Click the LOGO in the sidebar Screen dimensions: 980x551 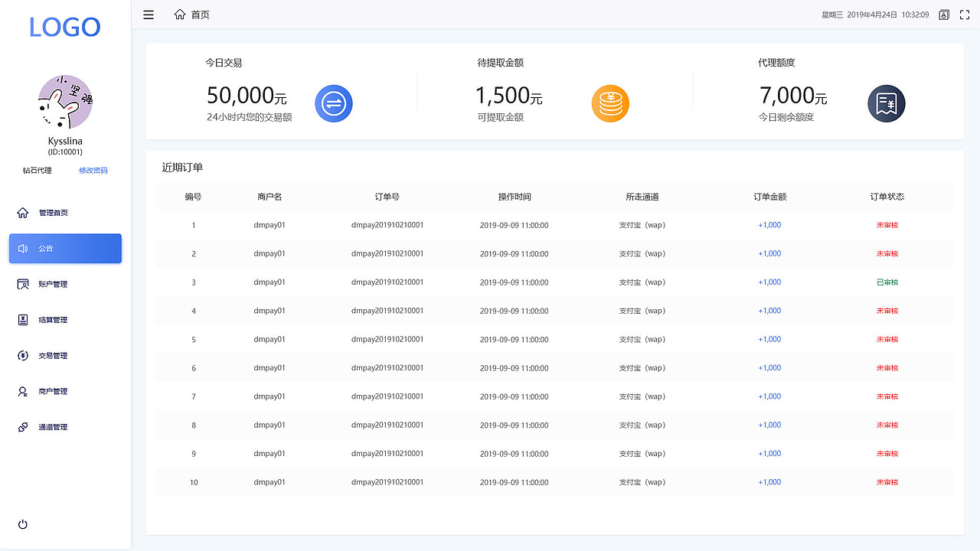65,27
